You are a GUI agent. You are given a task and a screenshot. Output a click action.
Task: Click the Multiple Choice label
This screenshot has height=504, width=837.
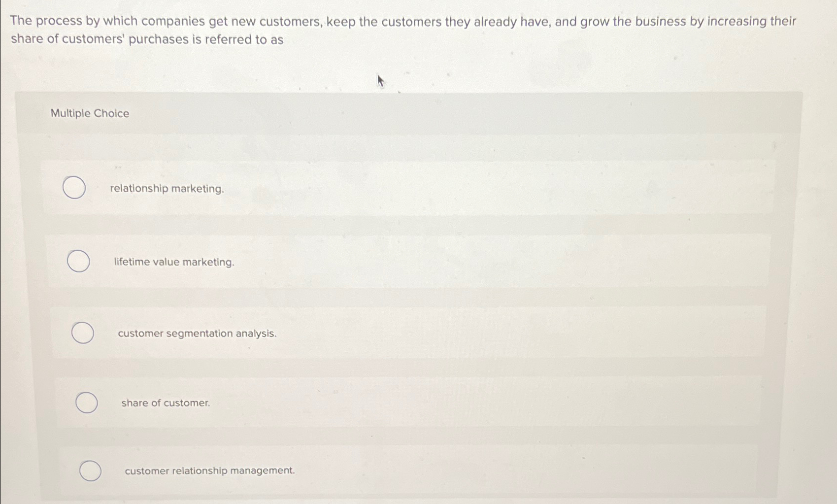tap(90, 114)
